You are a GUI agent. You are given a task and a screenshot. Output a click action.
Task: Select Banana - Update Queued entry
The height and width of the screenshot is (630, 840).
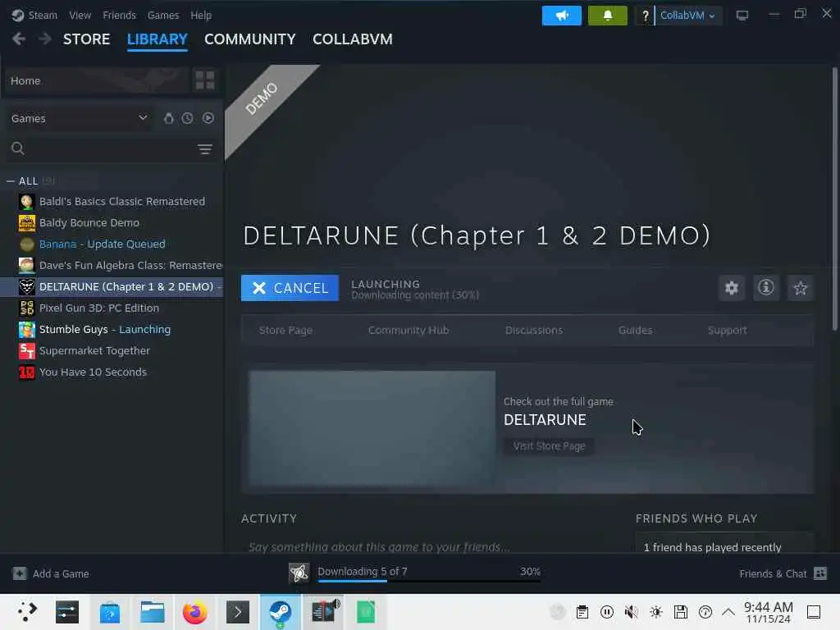click(x=113, y=244)
